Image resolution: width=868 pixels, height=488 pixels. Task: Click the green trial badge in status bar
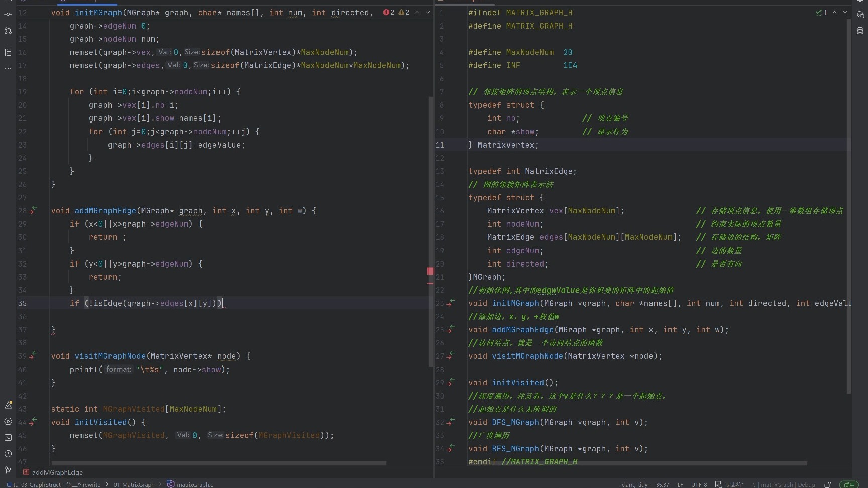point(849,484)
